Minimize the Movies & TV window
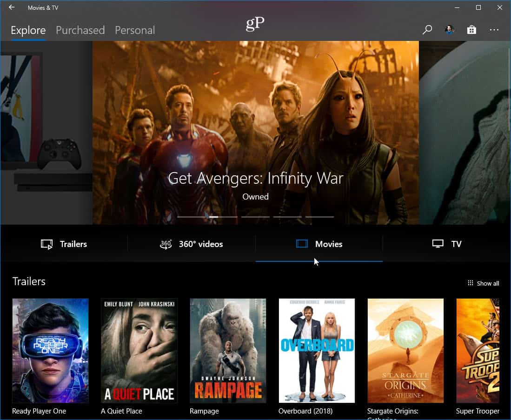 tap(457, 7)
